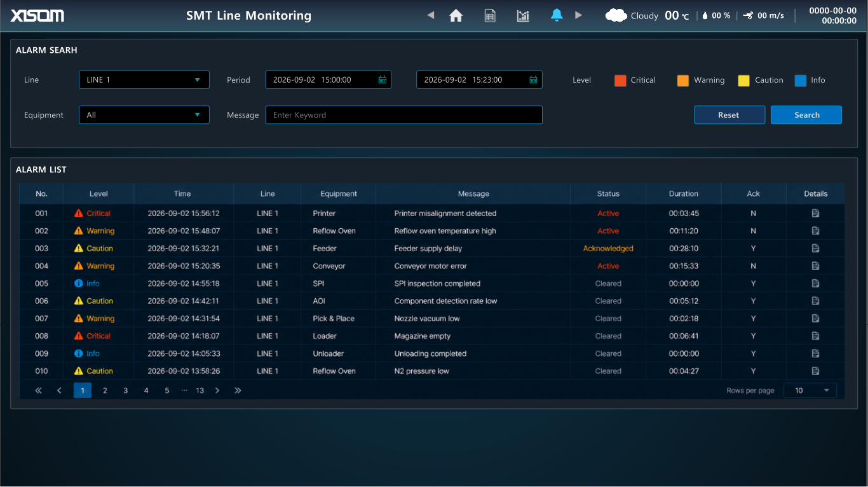Toggle the Warning level filter
The width and height of the screenshot is (868, 487).
(701, 80)
